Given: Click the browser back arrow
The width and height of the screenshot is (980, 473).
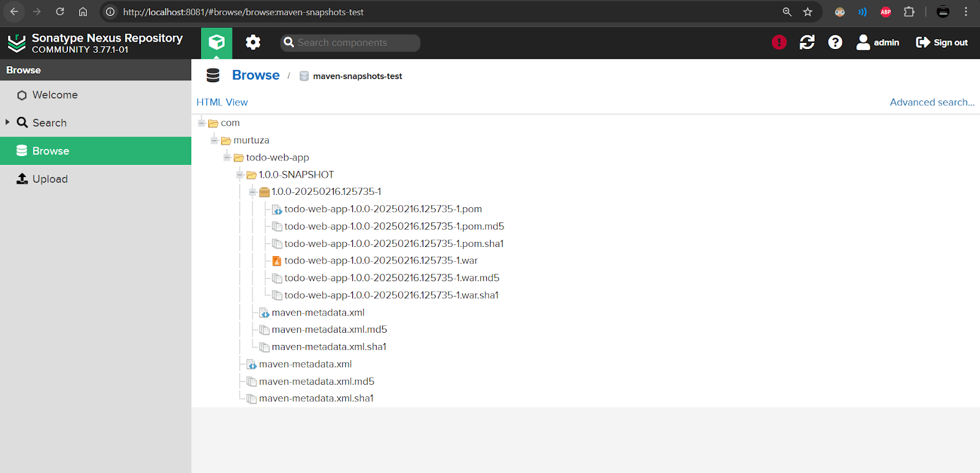Looking at the screenshot, I should click(x=14, y=12).
